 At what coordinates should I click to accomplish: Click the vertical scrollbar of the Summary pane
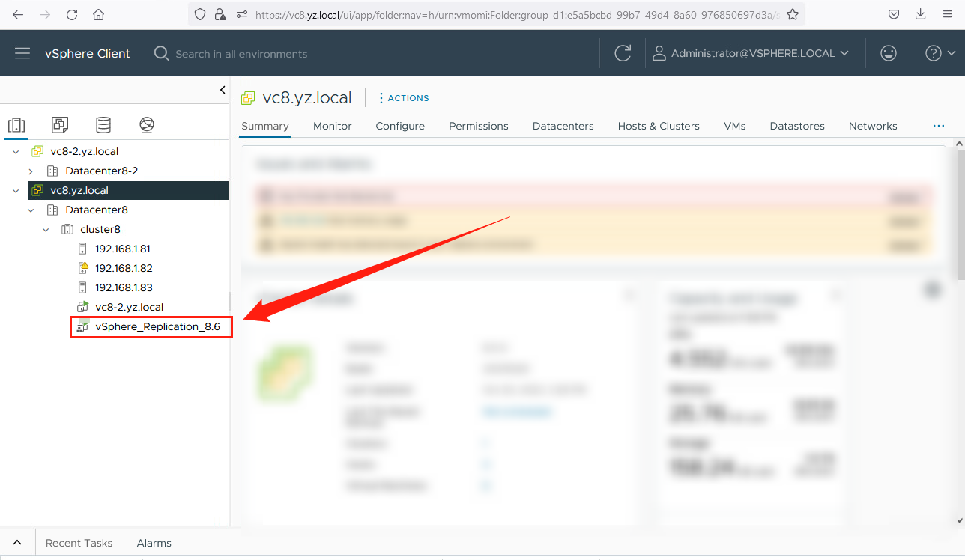pyautogui.click(x=960, y=216)
